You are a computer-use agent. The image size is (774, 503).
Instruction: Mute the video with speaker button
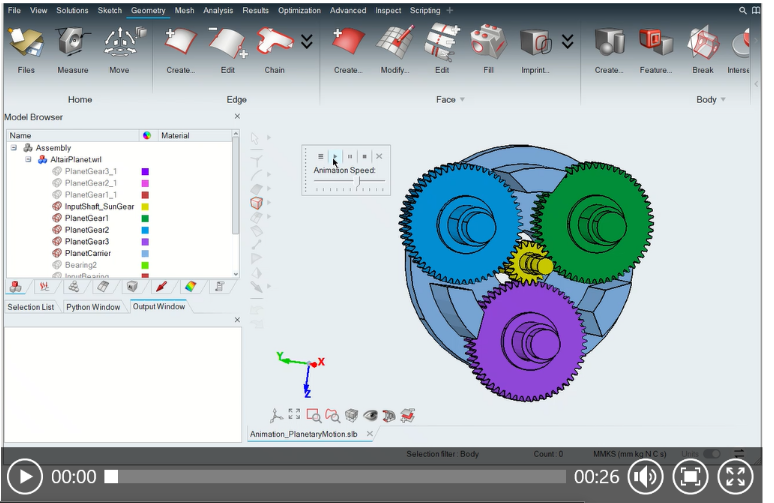point(641,477)
